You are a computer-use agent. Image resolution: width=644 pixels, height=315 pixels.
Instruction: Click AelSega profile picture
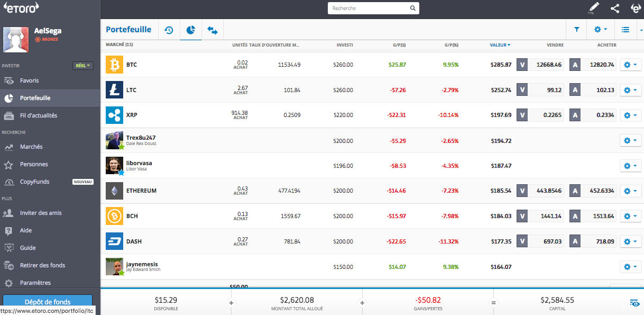[16, 40]
